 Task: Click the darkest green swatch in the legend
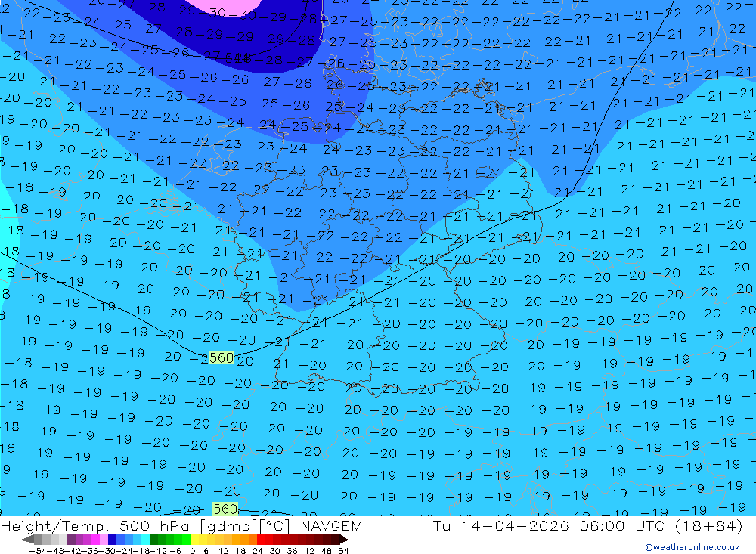(153, 539)
